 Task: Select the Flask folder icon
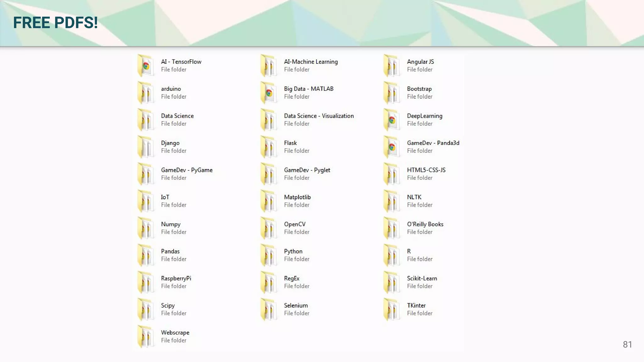click(x=269, y=147)
